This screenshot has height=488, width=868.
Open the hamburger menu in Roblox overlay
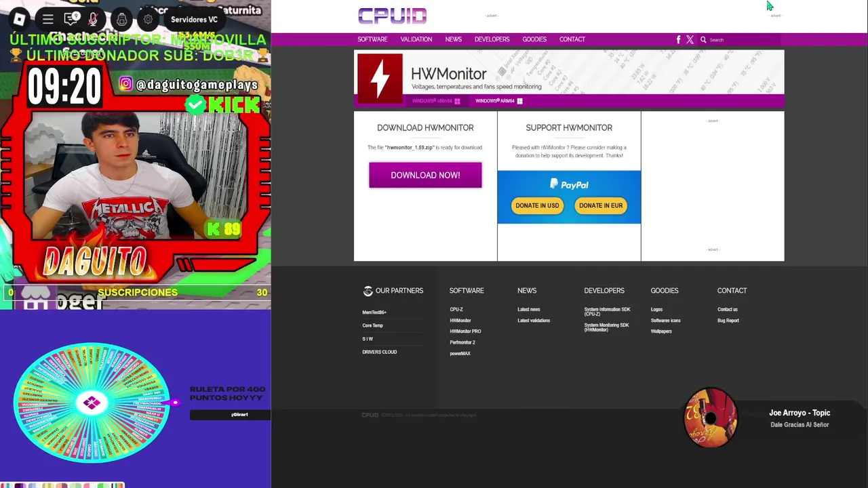tap(47, 19)
